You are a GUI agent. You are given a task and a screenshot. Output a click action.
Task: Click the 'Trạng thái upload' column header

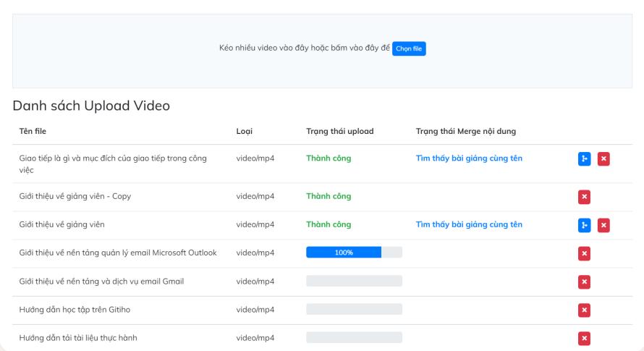point(339,131)
